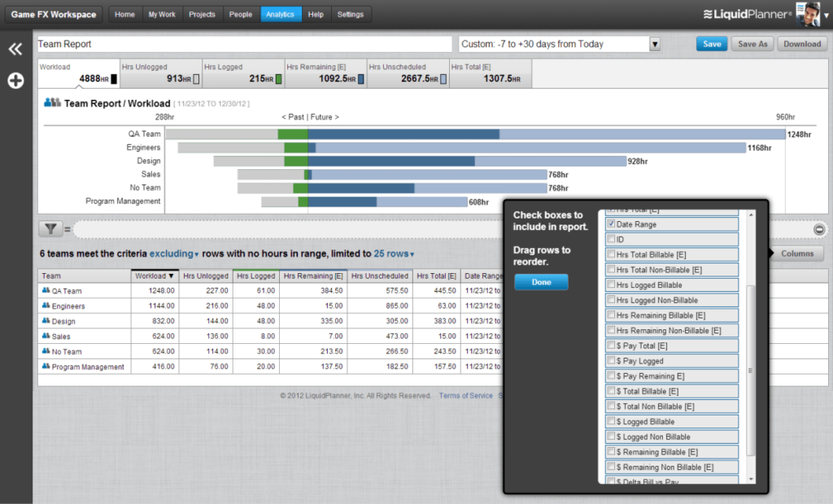Click the blue Hrs Remaining color indicator
833x504 pixels.
[x=361, y=79]
